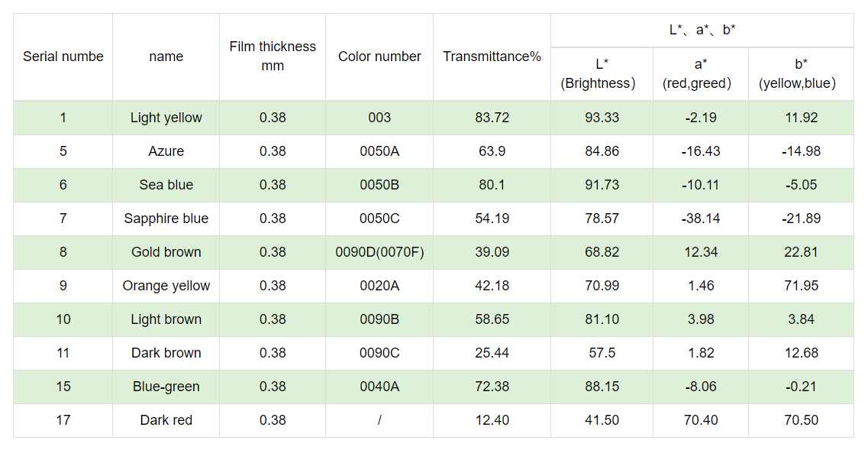This screenshot has height=450, width=868.
Task: Click the b* value 71.95
Action: [x=801, y=286]
